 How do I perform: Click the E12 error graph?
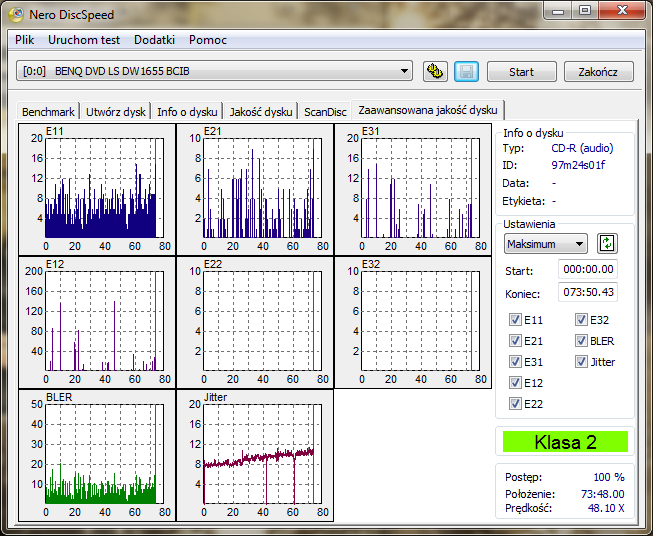click(x=97, y=322)
